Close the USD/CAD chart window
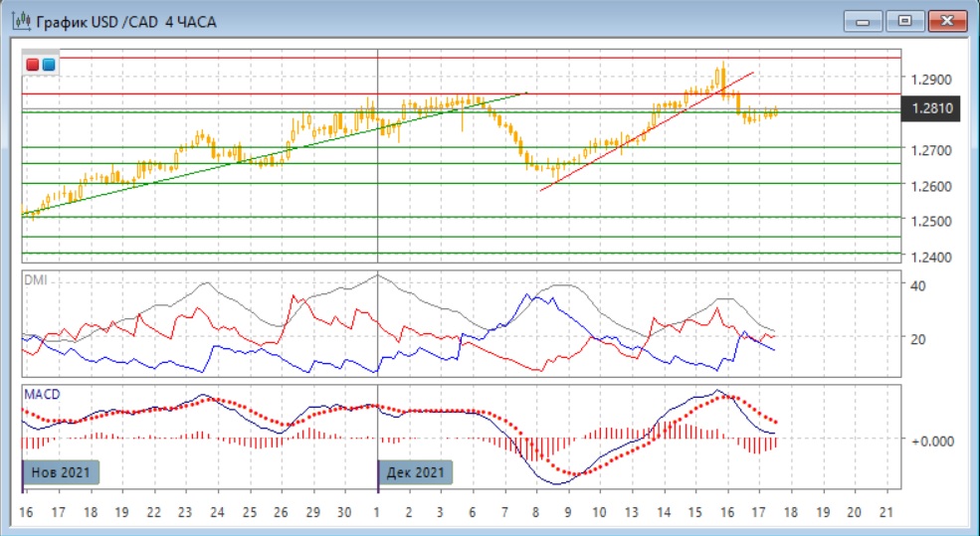 pyautogui.click(x=946, y=20)
